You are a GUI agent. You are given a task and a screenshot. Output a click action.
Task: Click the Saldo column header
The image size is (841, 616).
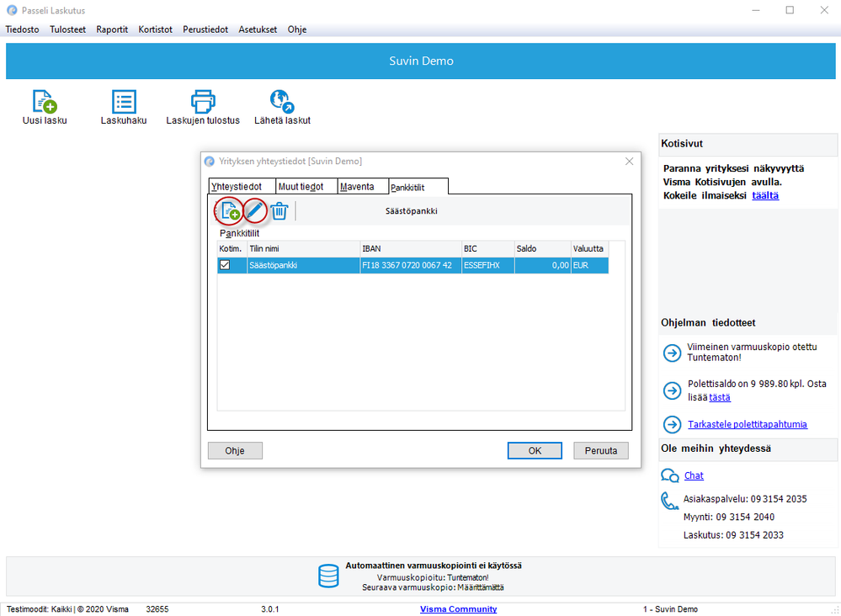pos(542,249)
